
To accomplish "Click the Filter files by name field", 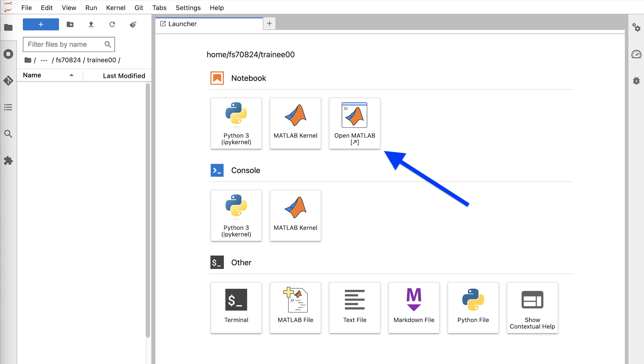I will 64,44.
